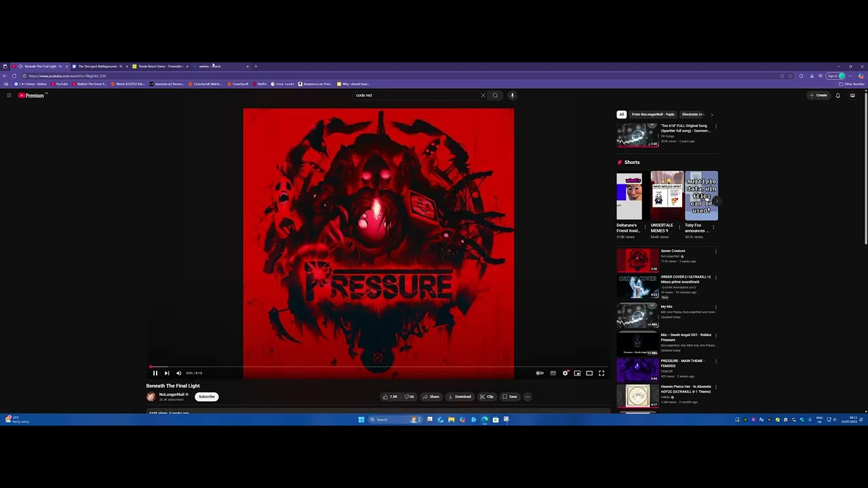The width and height of the screenshot is (868, 488).
Task: Open the browser Copilot icon
Action: pos(861,76)
